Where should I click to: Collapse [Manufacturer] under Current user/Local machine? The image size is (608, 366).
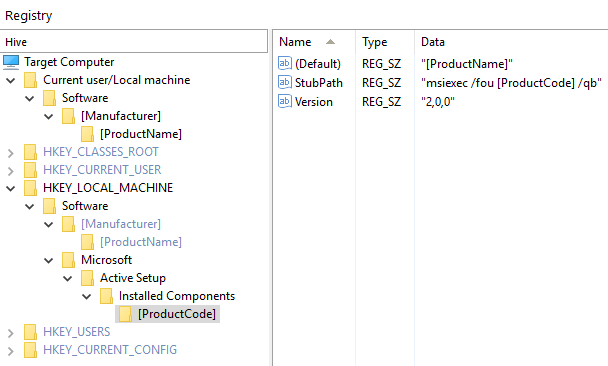tap(49, 116)
